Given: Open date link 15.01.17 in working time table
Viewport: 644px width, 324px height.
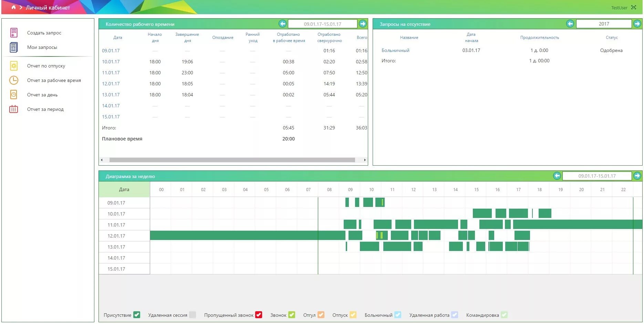Looking at the screenshot, I should click(111, 117).
